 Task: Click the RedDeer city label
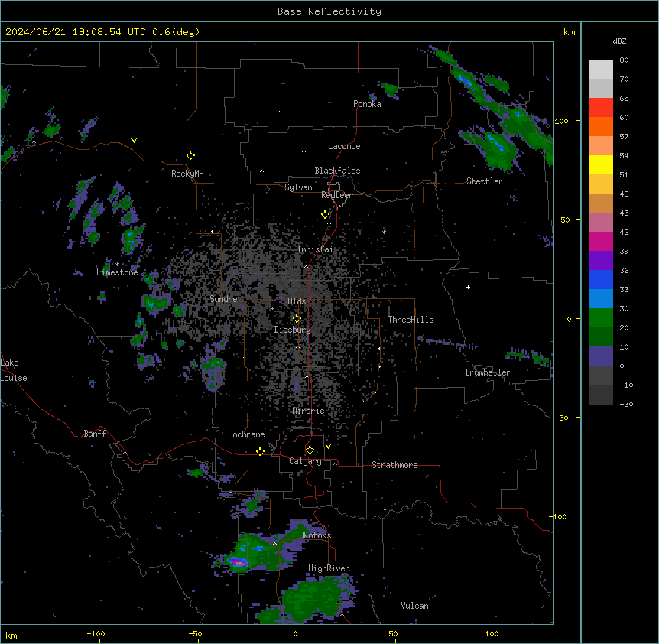(336, 195)
